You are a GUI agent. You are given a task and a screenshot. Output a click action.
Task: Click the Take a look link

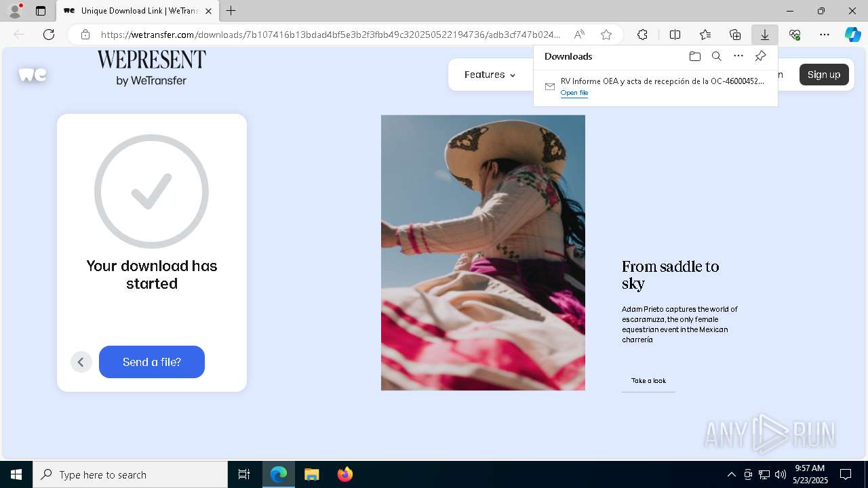pos(648,381)
